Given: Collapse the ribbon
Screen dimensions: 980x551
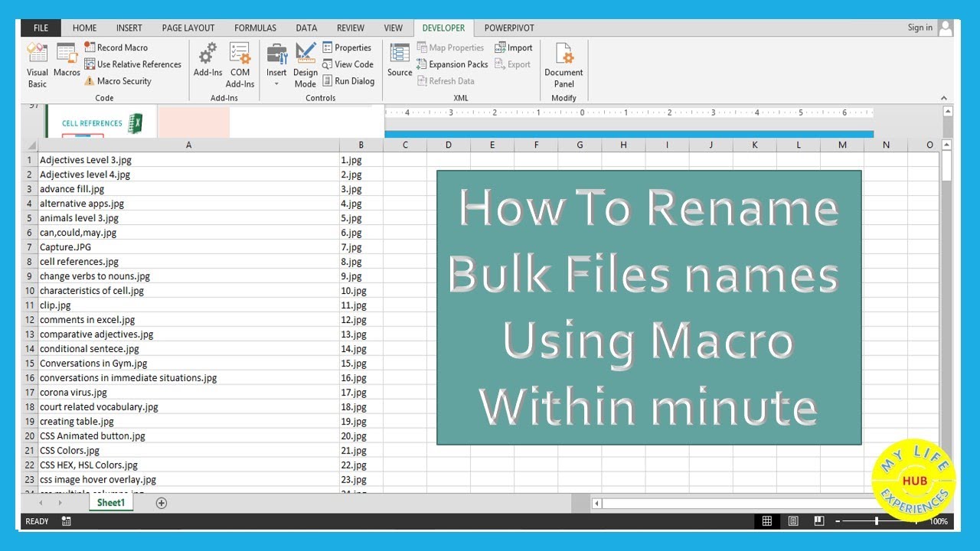Looking at the screenshot, I should pos(944,98).
